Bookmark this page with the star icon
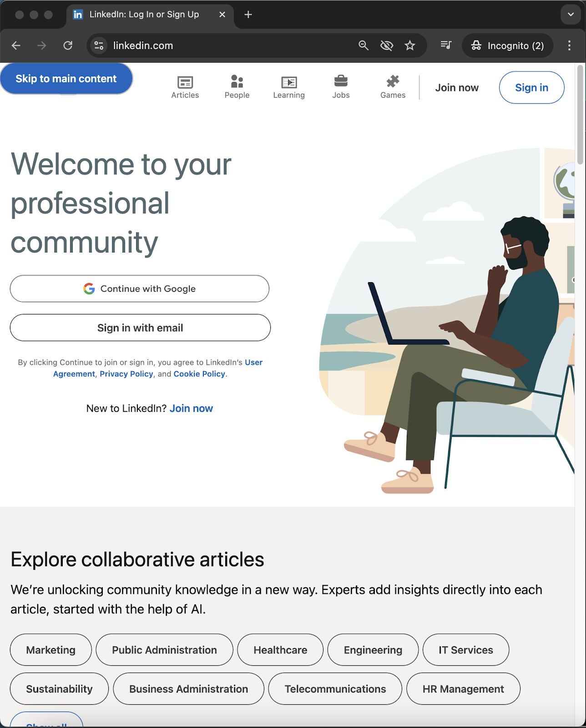This screenshot has height=728, width=586. click(x=410, y=45)
